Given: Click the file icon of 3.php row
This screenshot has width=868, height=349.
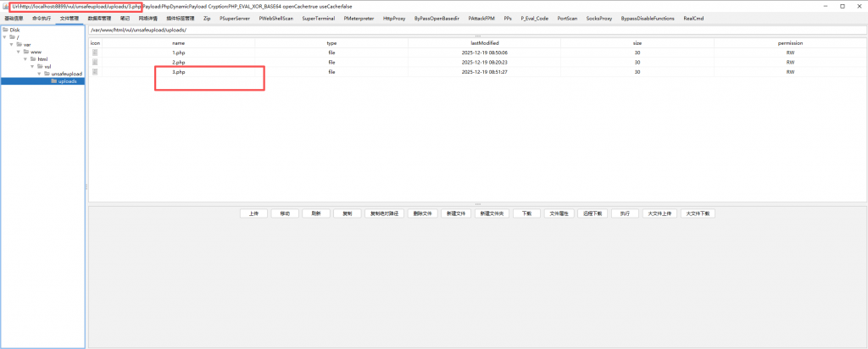Looking at the screenshot, I should [95, 72].
